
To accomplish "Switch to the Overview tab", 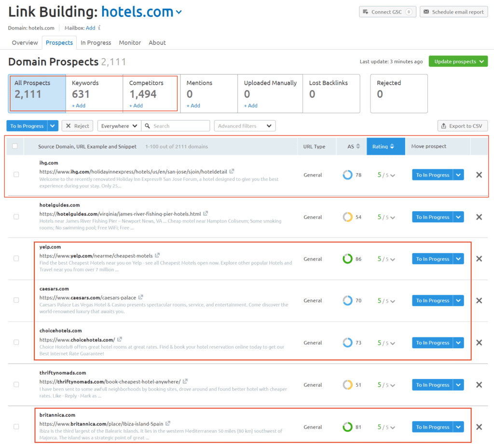I will point(25,42).
